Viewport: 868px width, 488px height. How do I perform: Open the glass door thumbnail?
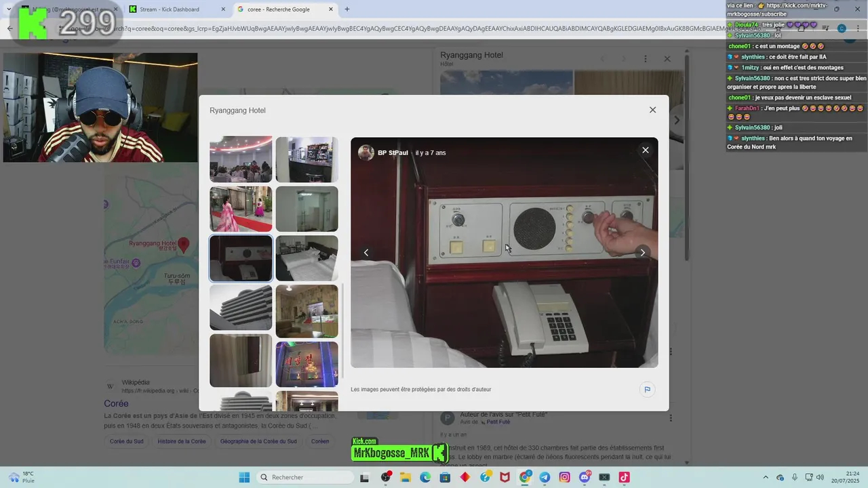[x=307, y=209]
